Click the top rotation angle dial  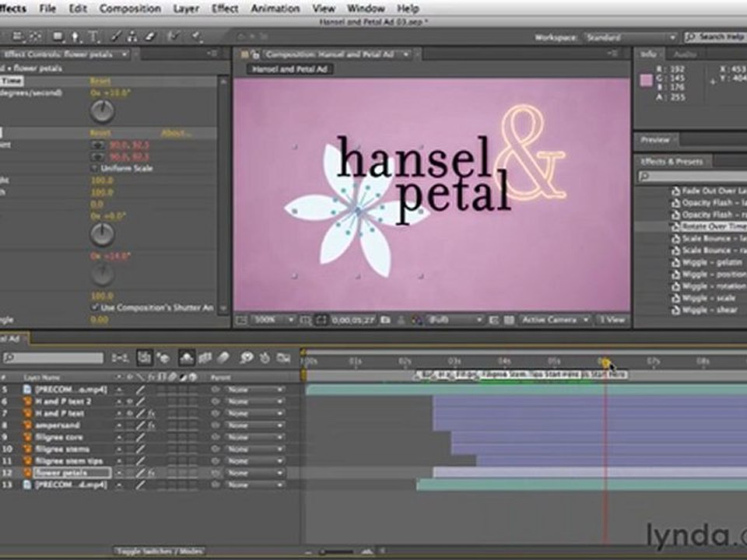click(x=102, y=111)
